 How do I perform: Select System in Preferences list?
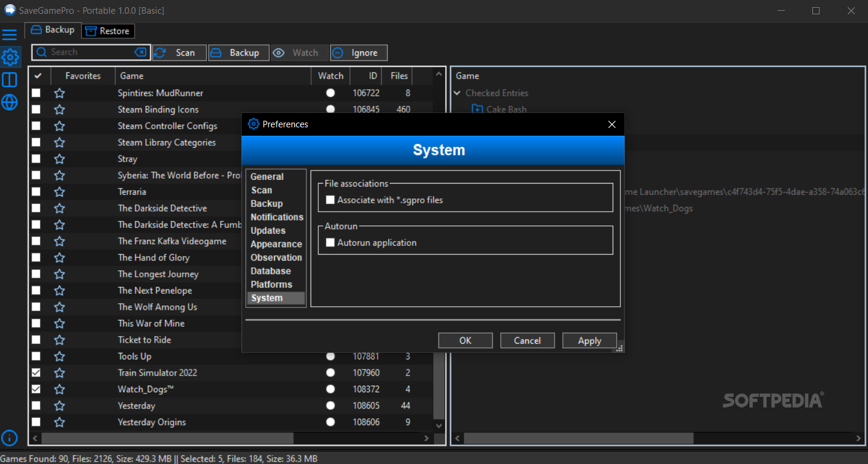[276, 298]
